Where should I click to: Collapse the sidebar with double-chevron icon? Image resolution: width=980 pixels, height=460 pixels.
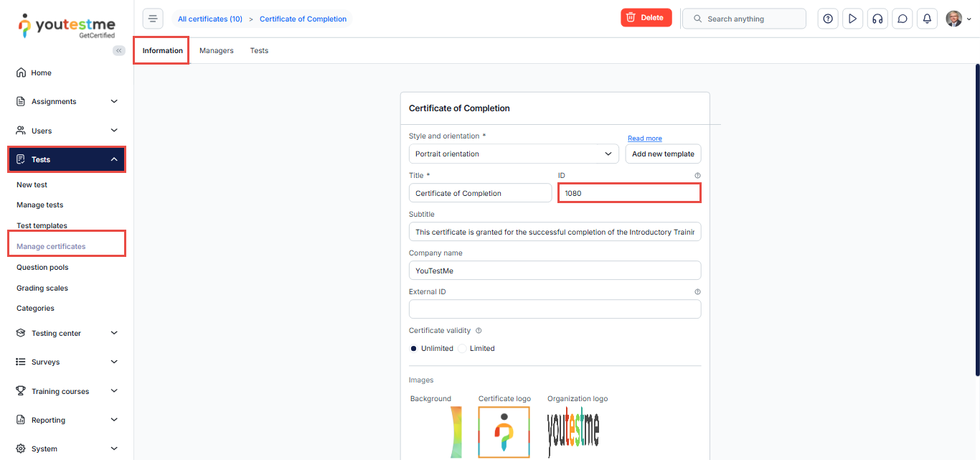click(x=119, y=50)
